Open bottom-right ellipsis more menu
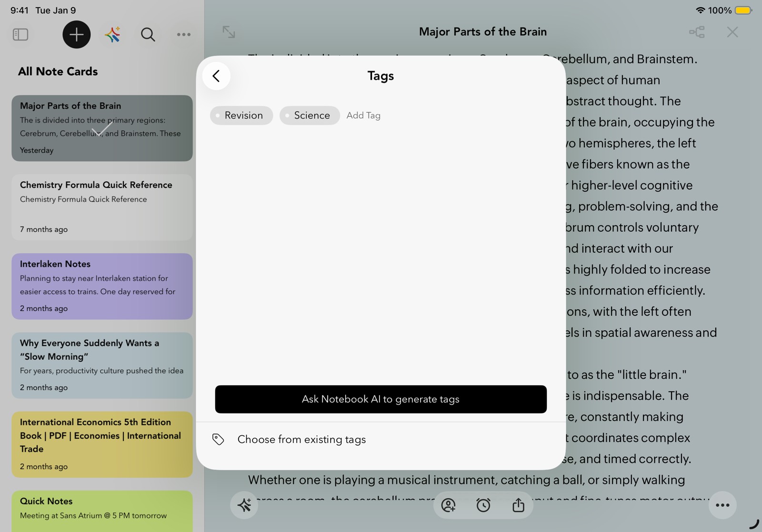 coord(722,505)
